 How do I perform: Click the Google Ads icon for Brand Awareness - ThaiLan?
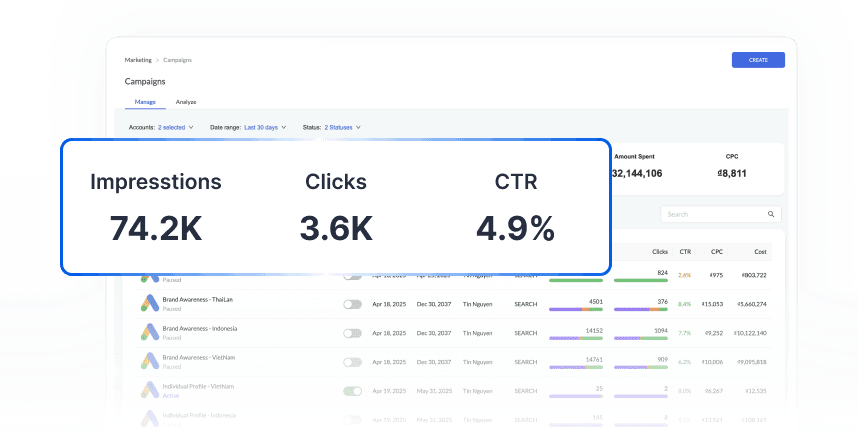click(149, 303)
